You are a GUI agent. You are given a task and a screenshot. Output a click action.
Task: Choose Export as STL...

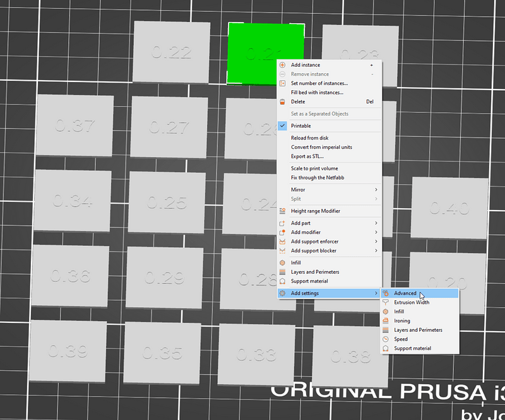click(x=307, y=156)
